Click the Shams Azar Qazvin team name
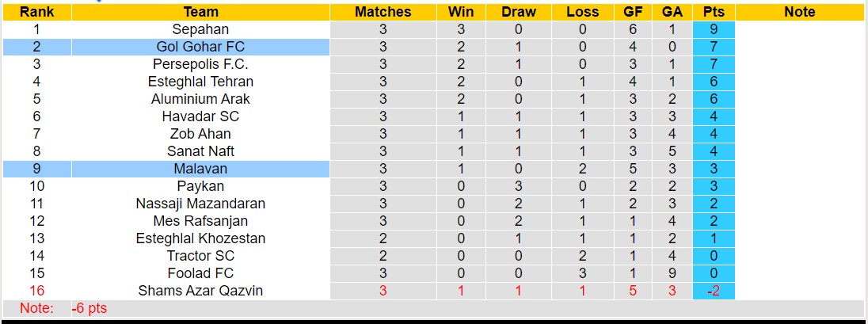The width and height of the screenshot is (868, 324). (x=200, y=291)
